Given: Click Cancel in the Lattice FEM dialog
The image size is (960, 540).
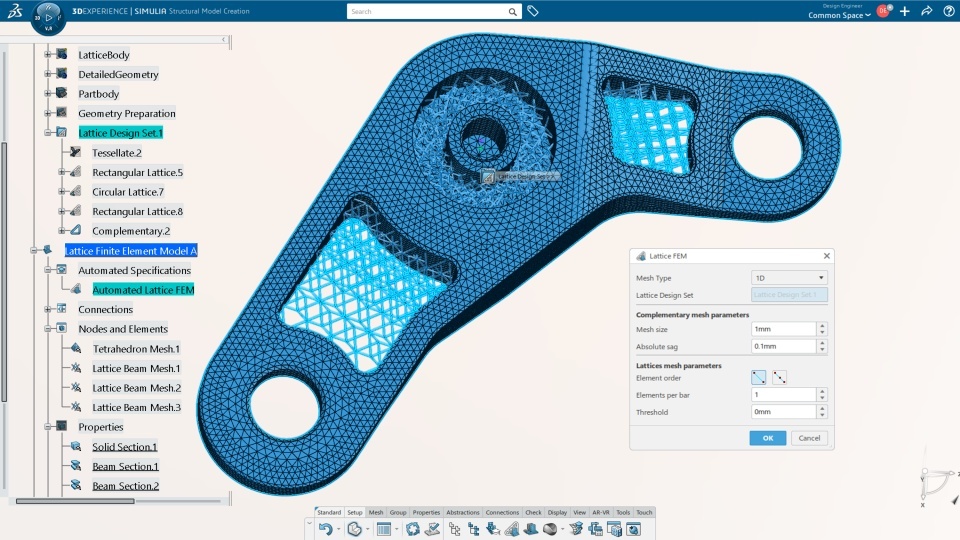Looking at the screenshot, I should (809, 438).
